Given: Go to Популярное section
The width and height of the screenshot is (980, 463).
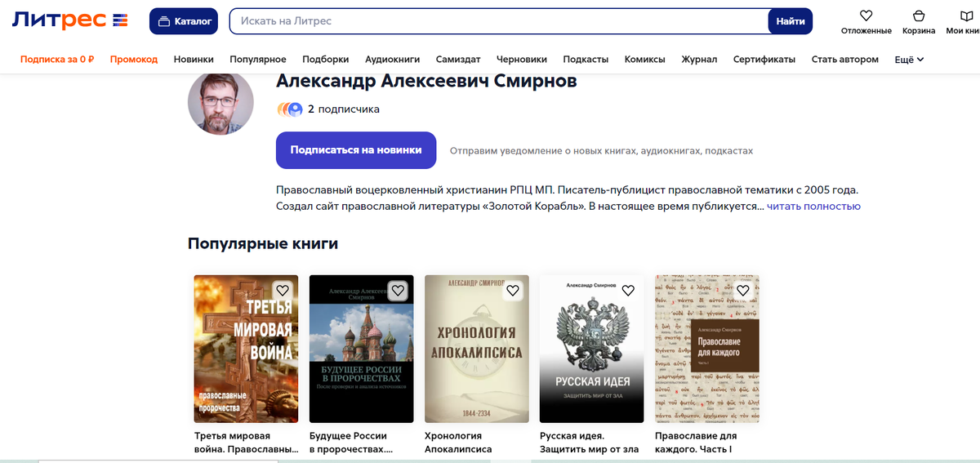Looking at the screenshot, I should pos(258,60).
